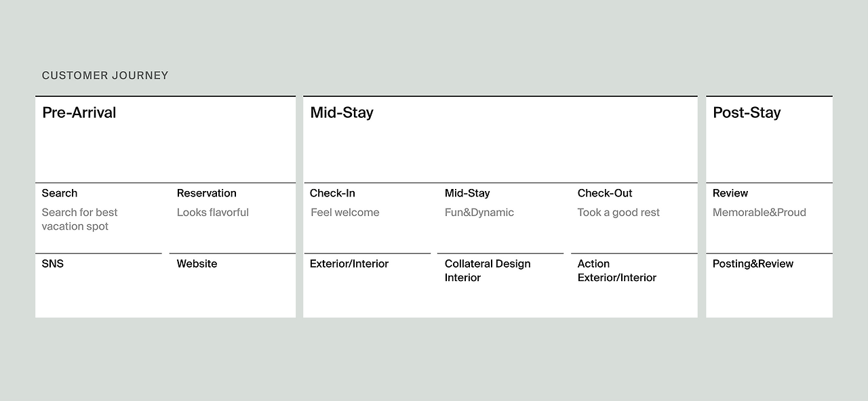
Task: Click the Collateral Design Interior touchpoint
Action: click(488, 271)
